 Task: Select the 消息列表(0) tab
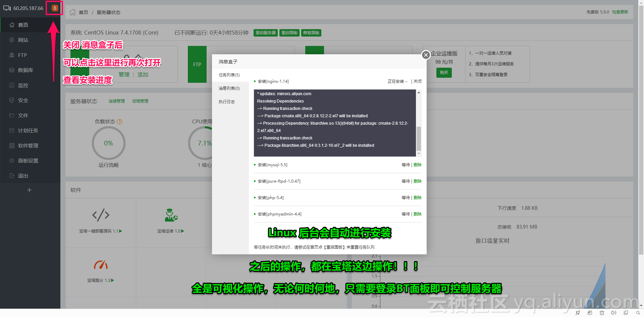[230, 88]
